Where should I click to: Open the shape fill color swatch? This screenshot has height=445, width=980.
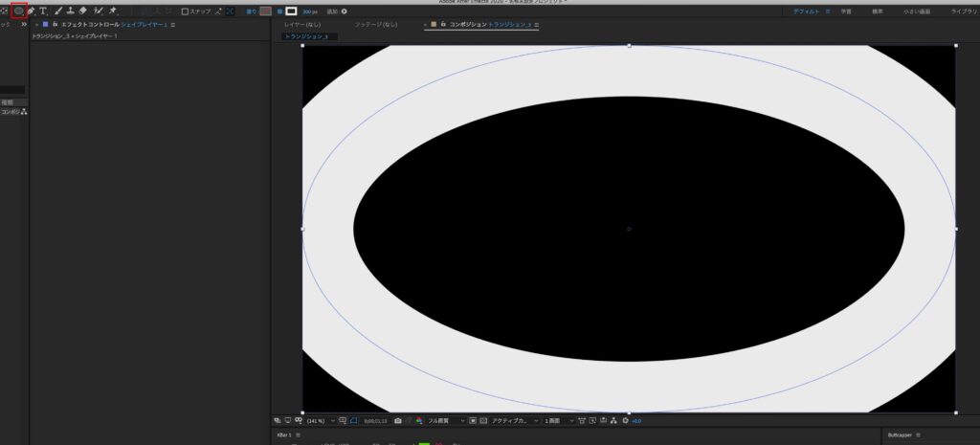point(266,11)
